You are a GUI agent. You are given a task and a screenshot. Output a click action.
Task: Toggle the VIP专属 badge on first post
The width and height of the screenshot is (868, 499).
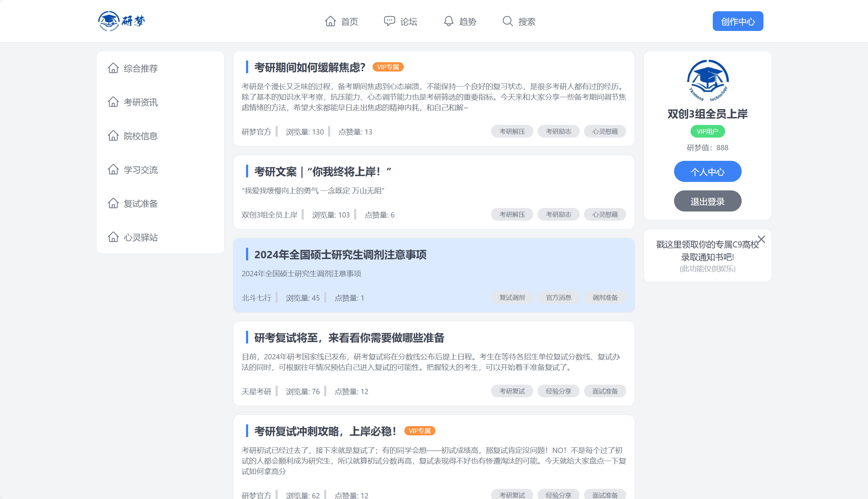388,67
